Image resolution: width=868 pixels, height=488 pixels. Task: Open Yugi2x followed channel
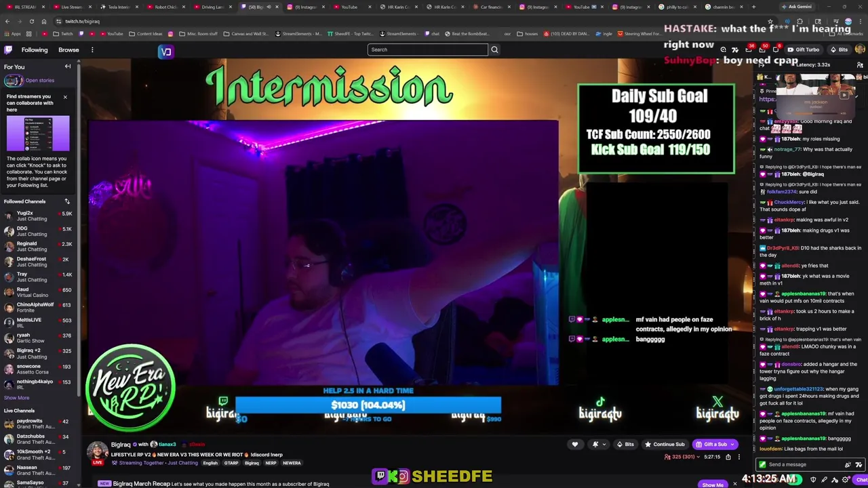tap(39, 216)
